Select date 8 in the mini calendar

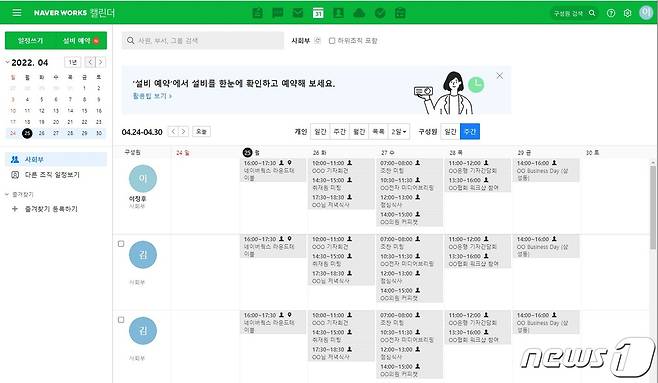pos(84,99)
